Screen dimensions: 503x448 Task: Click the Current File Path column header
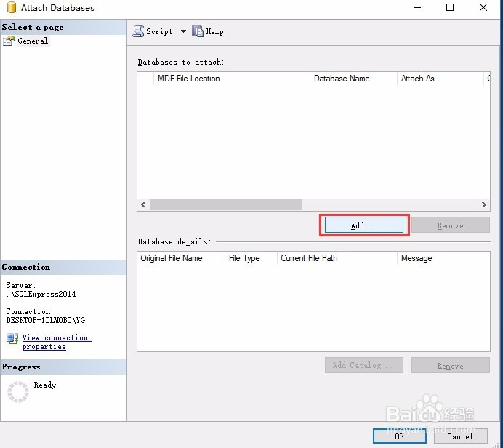click(337, 258)
